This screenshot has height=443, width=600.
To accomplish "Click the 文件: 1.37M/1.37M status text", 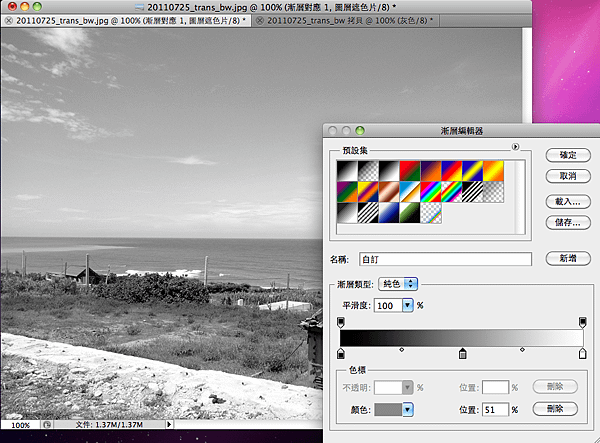I will (109, 425).
